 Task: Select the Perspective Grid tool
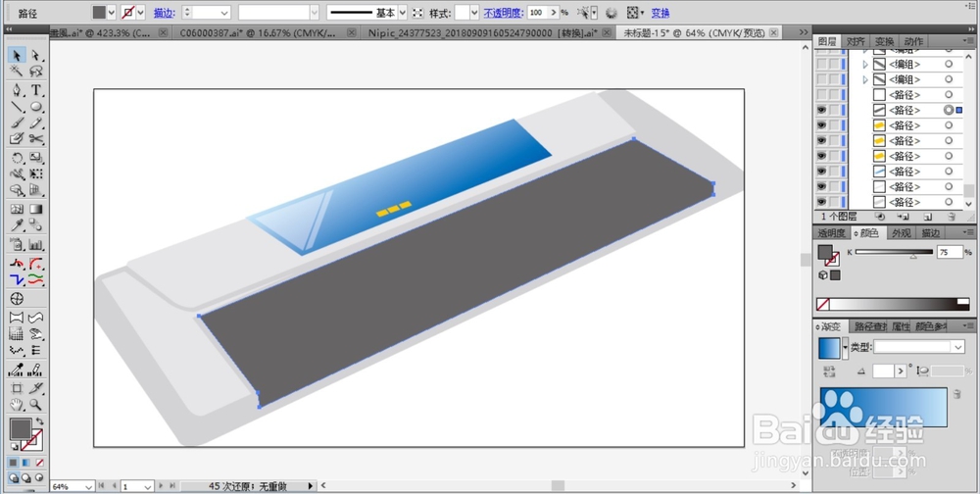(35, 190)
